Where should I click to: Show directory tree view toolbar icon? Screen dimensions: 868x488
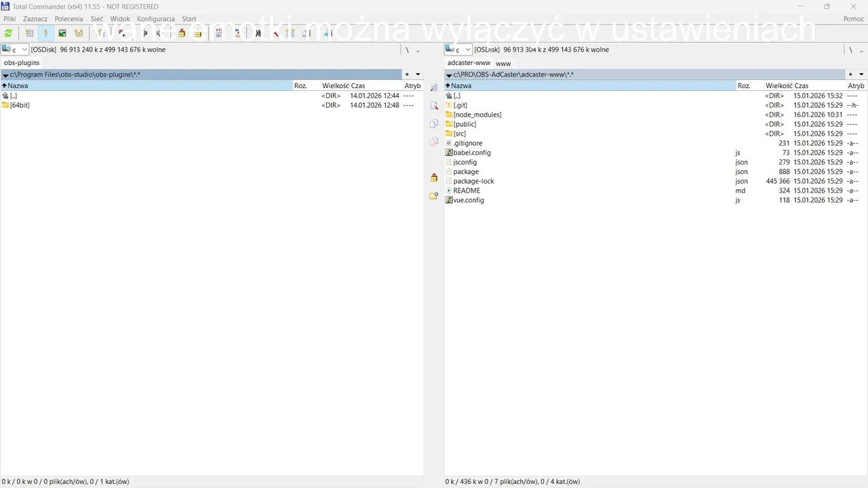79,33
